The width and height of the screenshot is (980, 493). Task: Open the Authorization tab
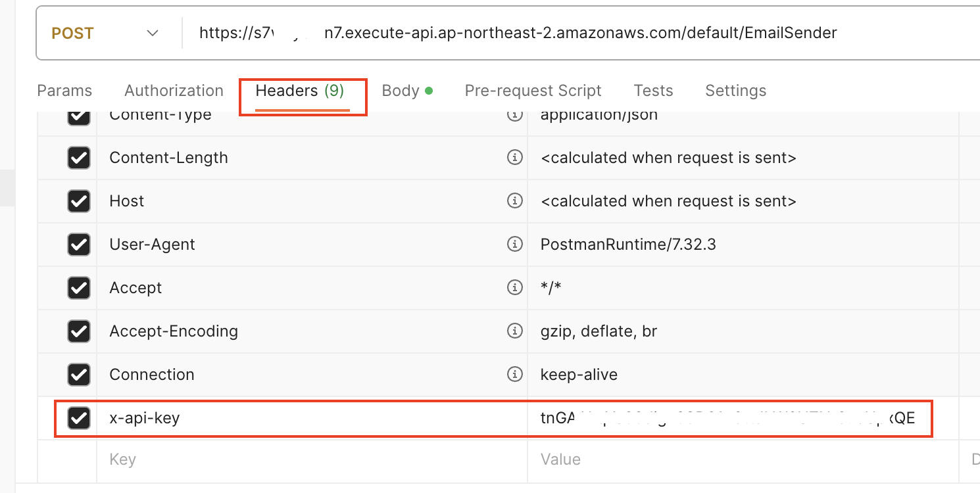click(x=174, y=91)
